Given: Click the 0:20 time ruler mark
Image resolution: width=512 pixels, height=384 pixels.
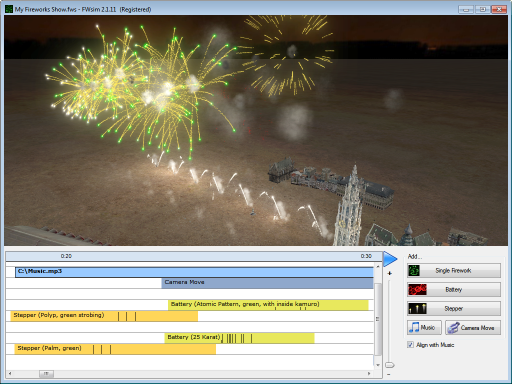Looking at the screenshot, I should pyautogui.click(x=66, y=256).
